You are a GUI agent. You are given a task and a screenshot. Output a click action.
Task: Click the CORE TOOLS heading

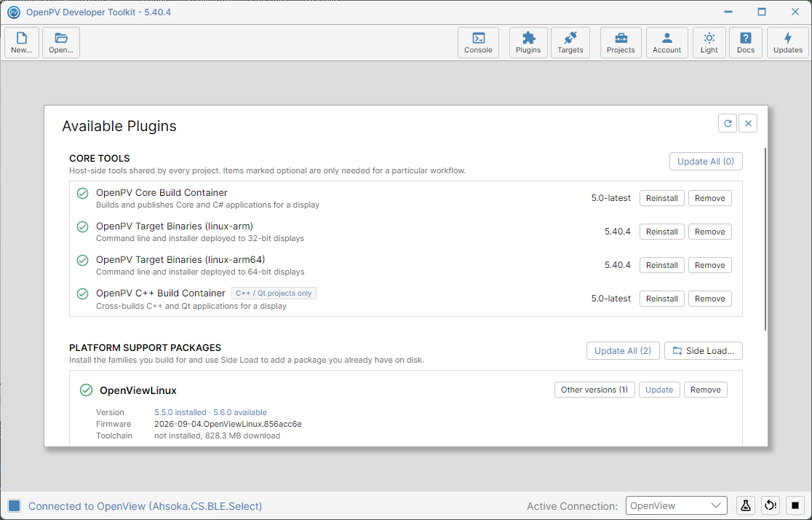coord(100,158)
